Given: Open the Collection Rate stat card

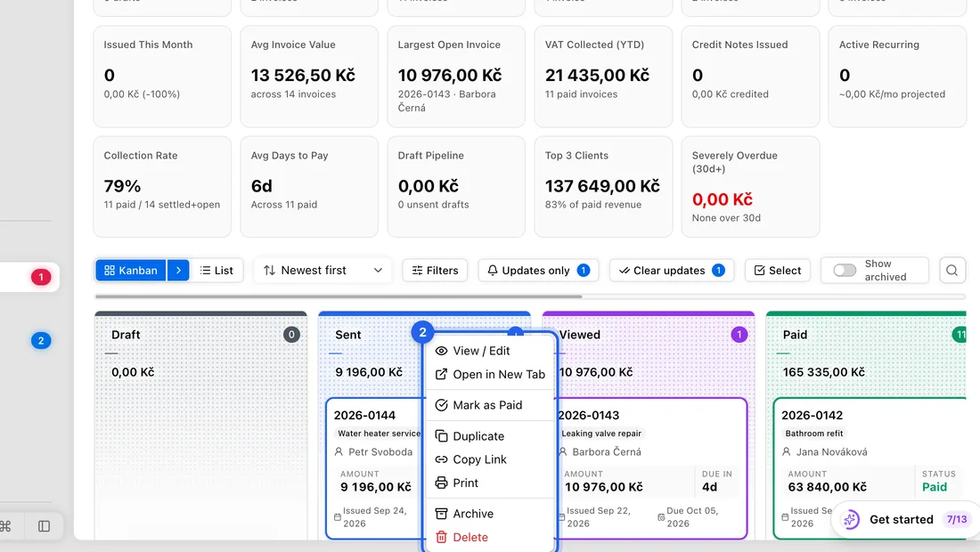Looking at the screenshot, I should coord(162,187).
